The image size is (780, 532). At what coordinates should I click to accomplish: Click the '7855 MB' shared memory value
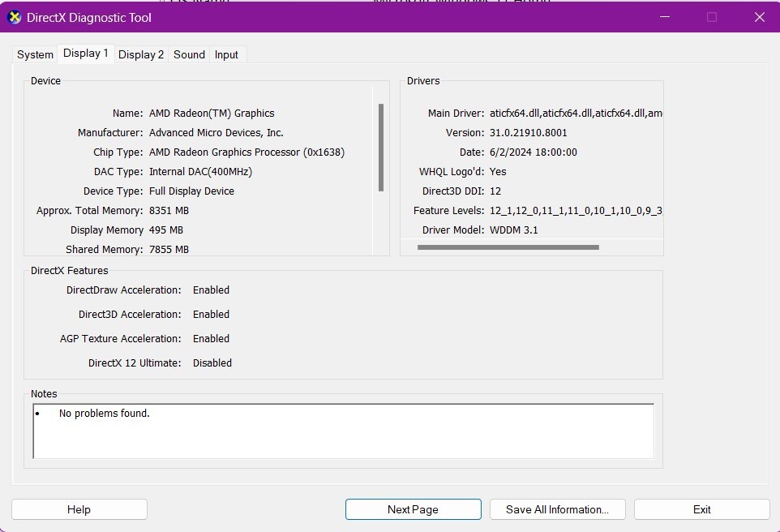coord(169,249)
